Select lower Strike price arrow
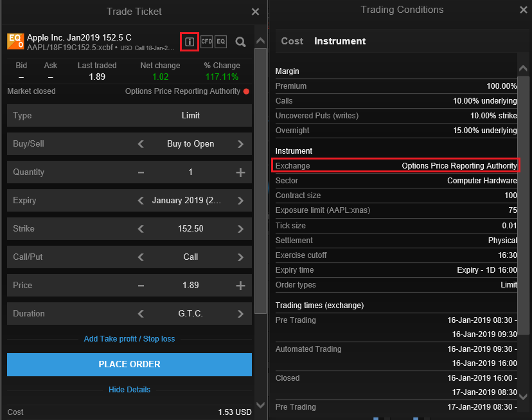Screen dimensions: 532x420 [141, 229]
